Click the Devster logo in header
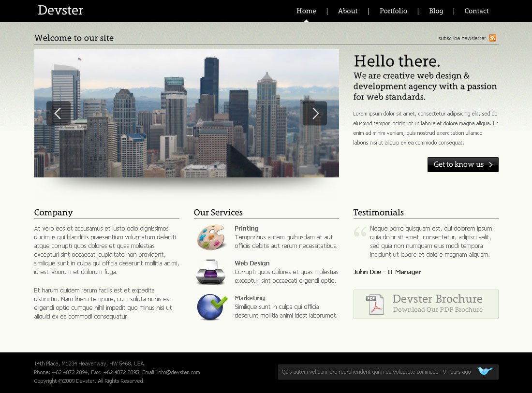The image size is (532, 393). point(60,10)
